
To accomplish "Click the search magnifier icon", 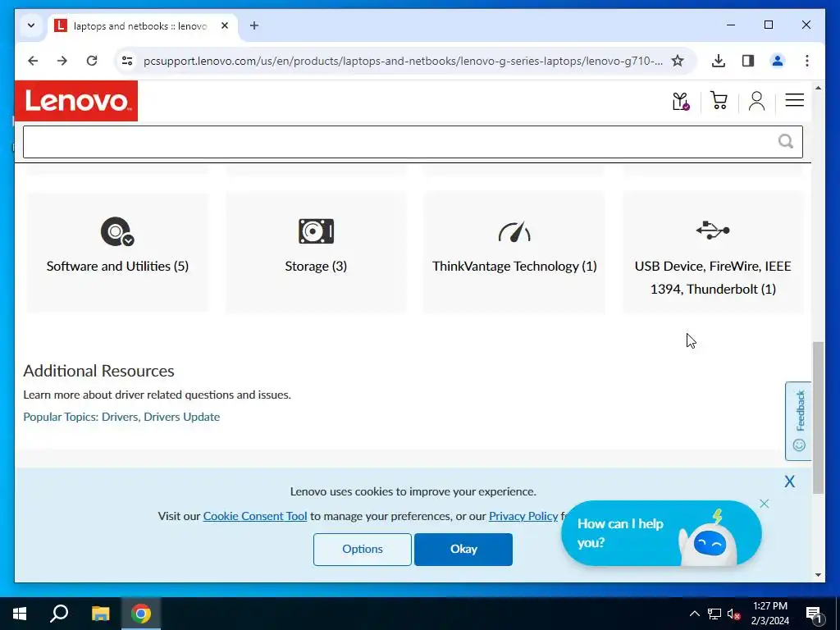I will (785, 141).
